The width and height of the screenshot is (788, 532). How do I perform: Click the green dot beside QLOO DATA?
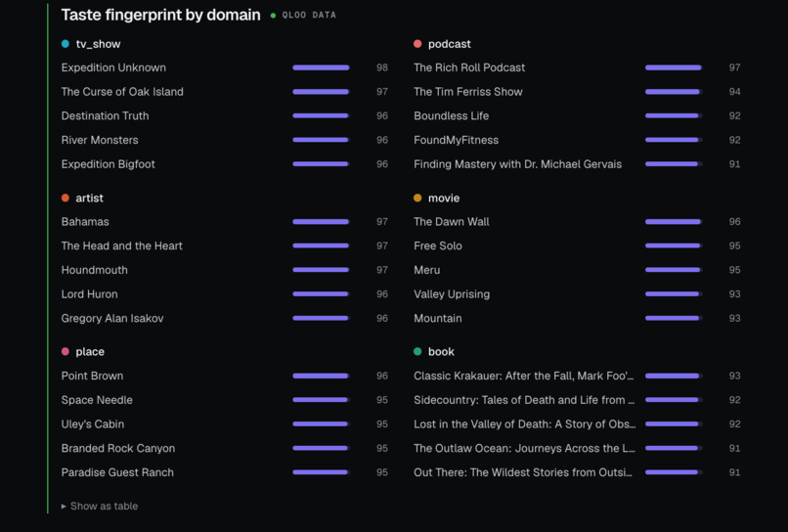pos(273,16)
